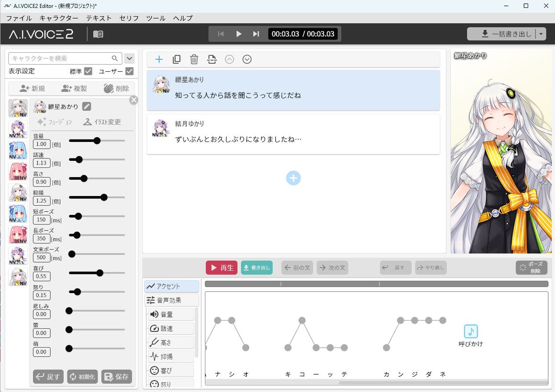Open the ツール menu
Image resolution: width=555 pixels, height=392 pixels.
point(155,18)
